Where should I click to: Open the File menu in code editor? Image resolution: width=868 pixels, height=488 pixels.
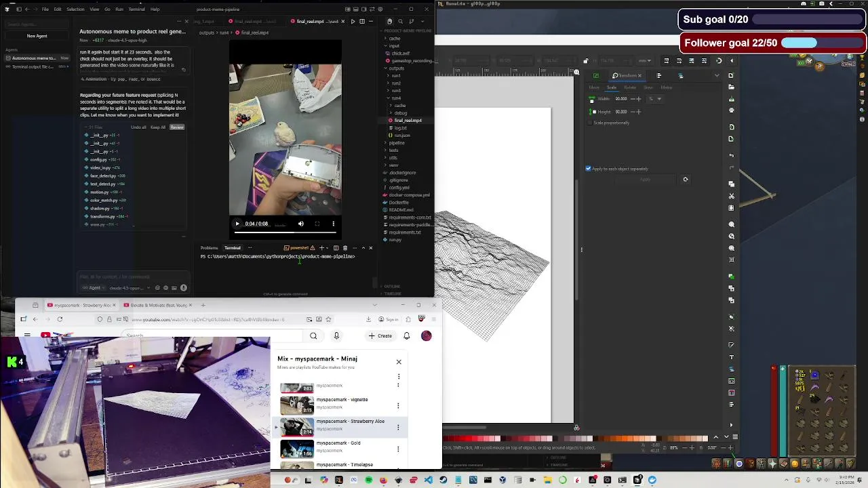[x=45, y=9]
